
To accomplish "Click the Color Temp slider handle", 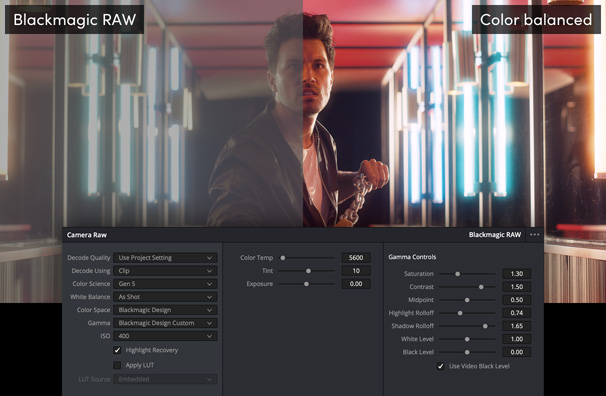I will tap(283, 258).
